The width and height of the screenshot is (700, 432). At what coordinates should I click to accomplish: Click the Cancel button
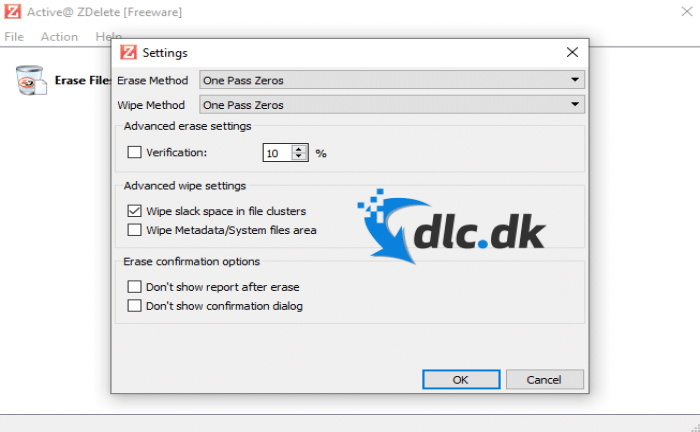[544, 379]
